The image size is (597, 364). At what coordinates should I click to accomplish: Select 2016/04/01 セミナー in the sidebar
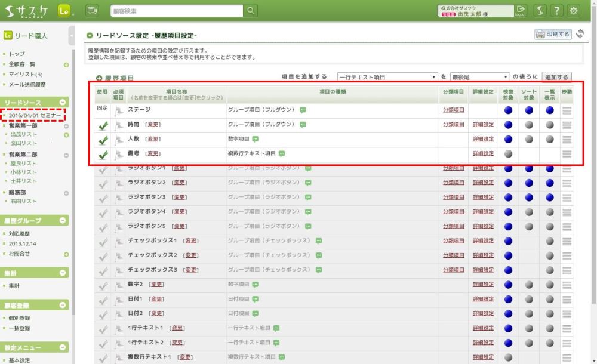pyautogui.click(x=35, y=115)
